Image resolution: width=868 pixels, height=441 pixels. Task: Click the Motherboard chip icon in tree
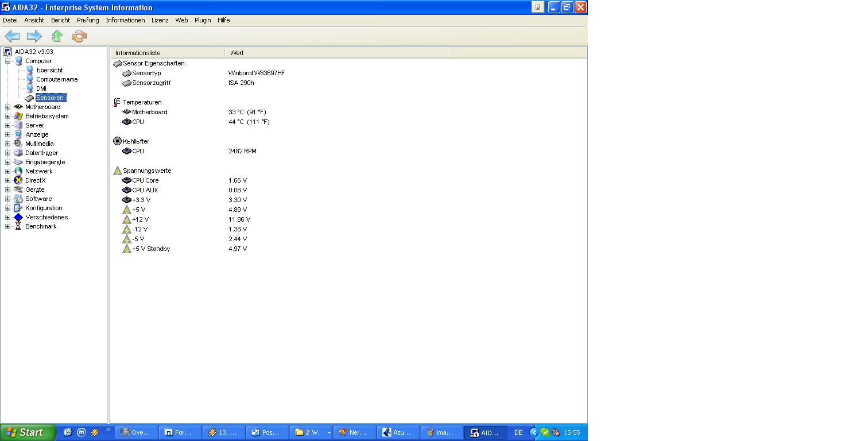click(x=18, y=107)
